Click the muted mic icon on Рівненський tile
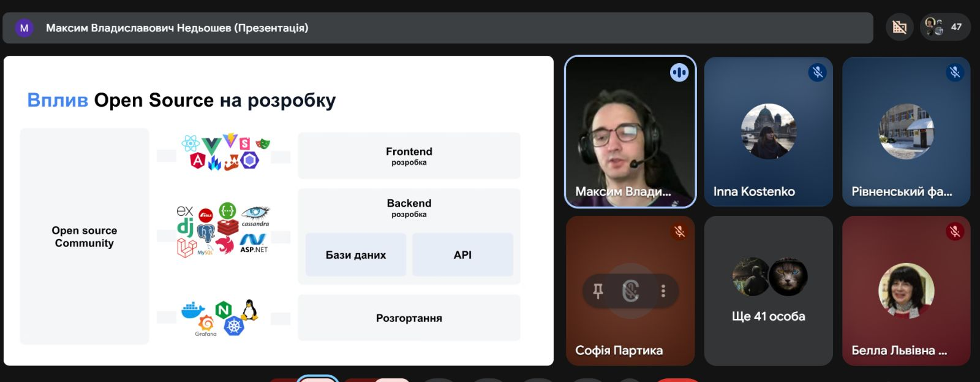 coord(954,72)
